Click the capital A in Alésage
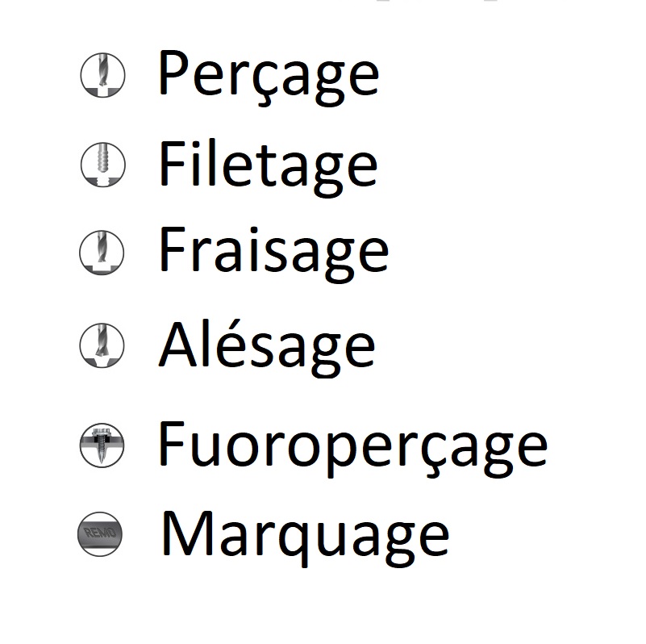646x644 pixels. click(x=178, y=344)
